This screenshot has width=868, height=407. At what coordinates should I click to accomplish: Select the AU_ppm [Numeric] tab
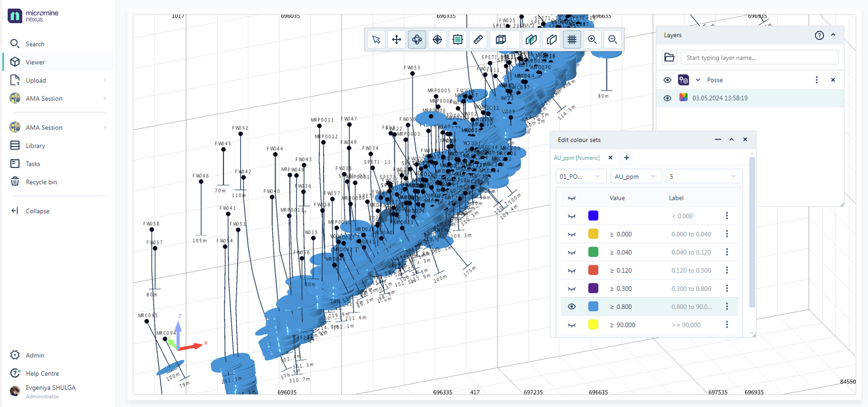pyautogui.click(x=576, y=158)
